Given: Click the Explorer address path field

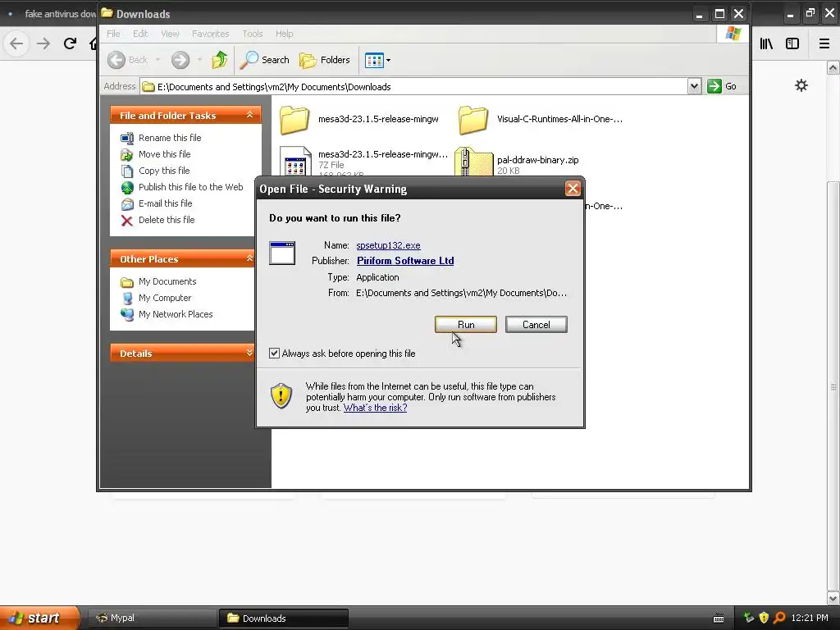Looking at the screenshot, I should click(414, 86).
